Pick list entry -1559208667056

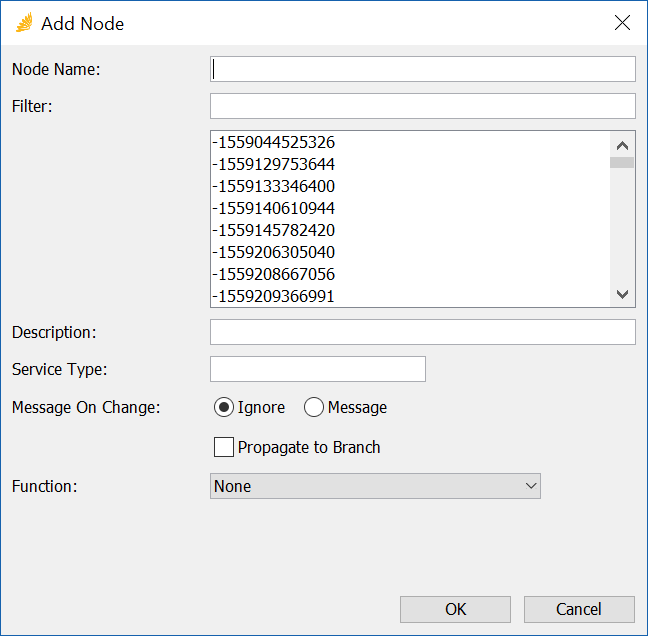pos(410,274)
